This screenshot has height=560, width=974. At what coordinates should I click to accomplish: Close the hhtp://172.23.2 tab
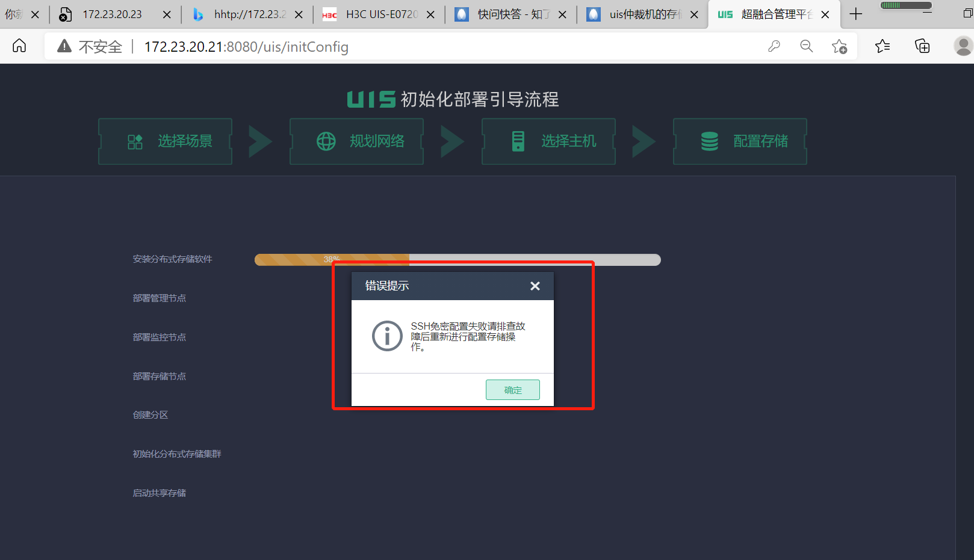(x=299, y=14)
